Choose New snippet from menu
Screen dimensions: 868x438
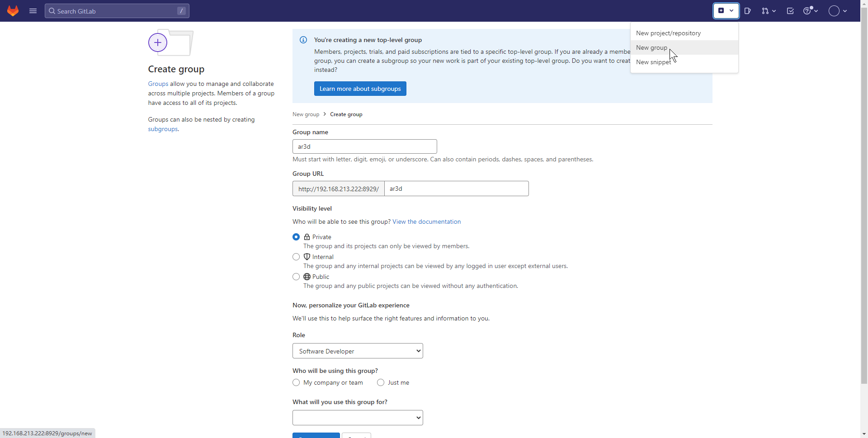[653, 62]
